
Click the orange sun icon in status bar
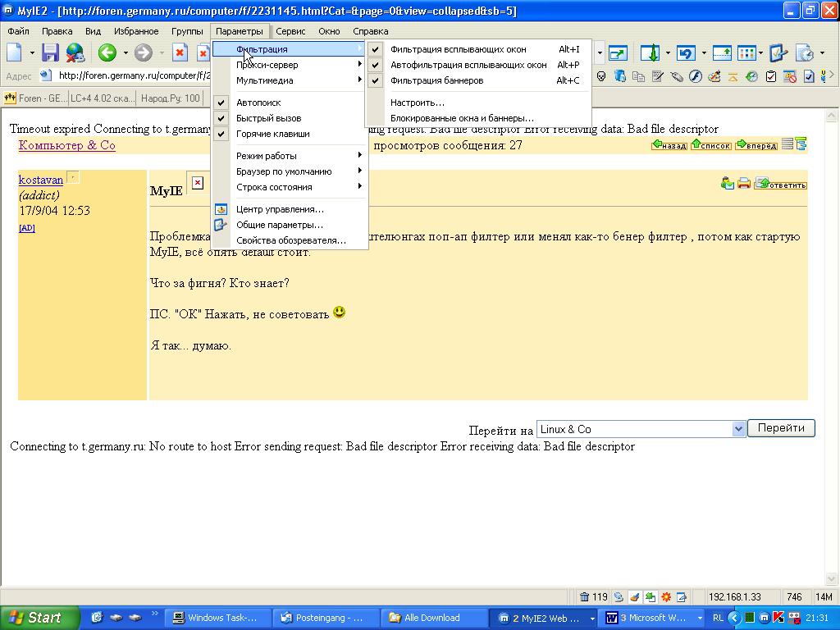(666, 597)
